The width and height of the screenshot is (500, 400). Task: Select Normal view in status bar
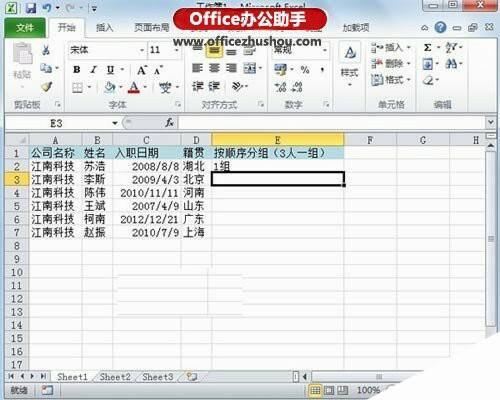click(x=315, y=390)
